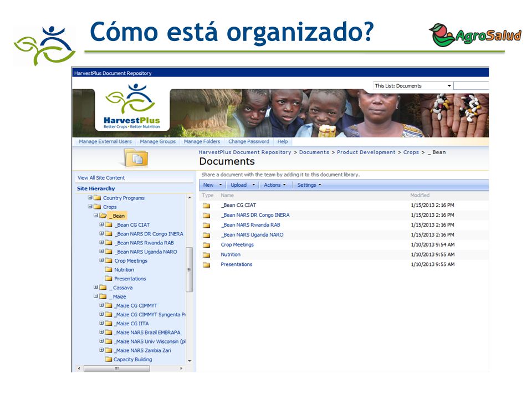Image resolution: width=532 pixels, height=399 pixels.
Task: Click the HarvestPlus logo in the banner
Action: pos(132,106)
